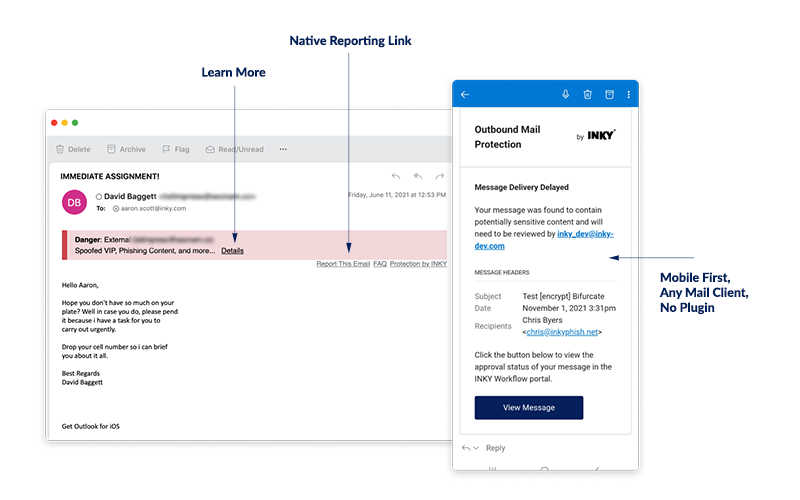Click the reply-all arrow icon in the email header

click(x=418, y=176)
